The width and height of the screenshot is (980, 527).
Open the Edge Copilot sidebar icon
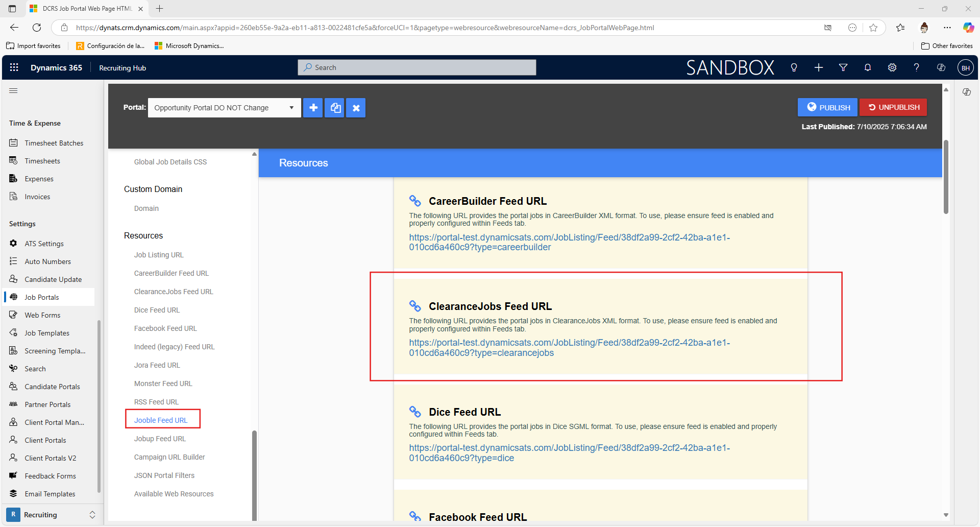(x=968, y=28)
